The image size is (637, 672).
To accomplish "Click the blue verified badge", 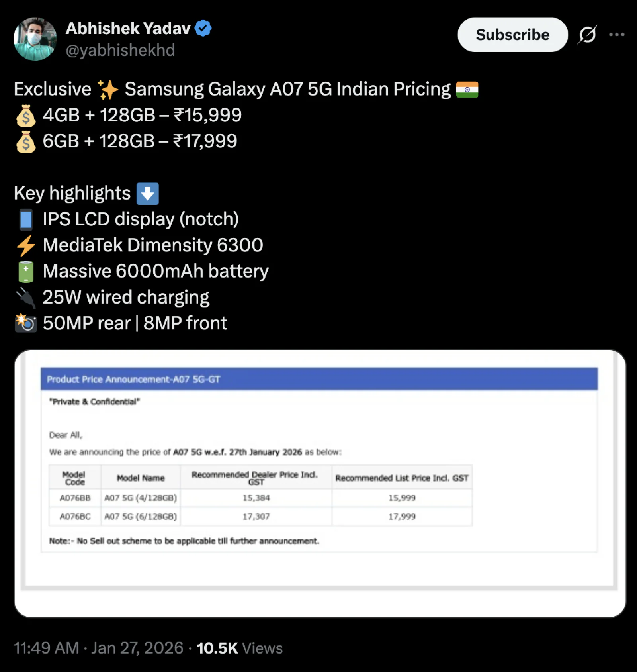I will [203, 28].
